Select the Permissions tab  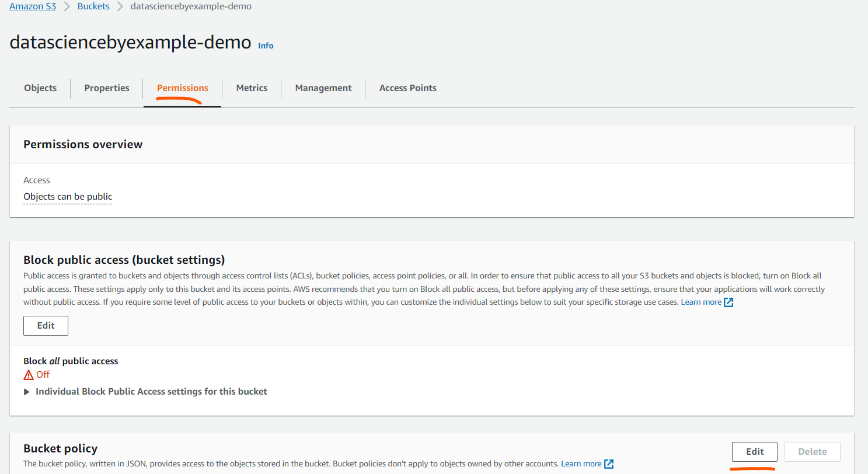click(183, 88)
